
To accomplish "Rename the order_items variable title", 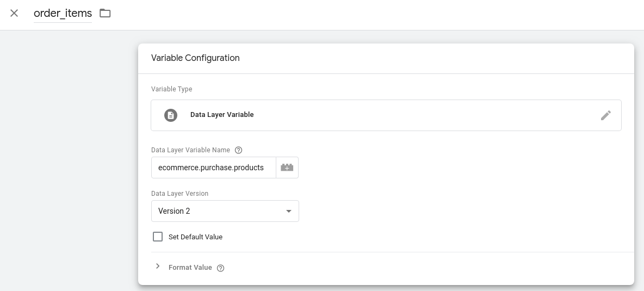I will [63, 14].
